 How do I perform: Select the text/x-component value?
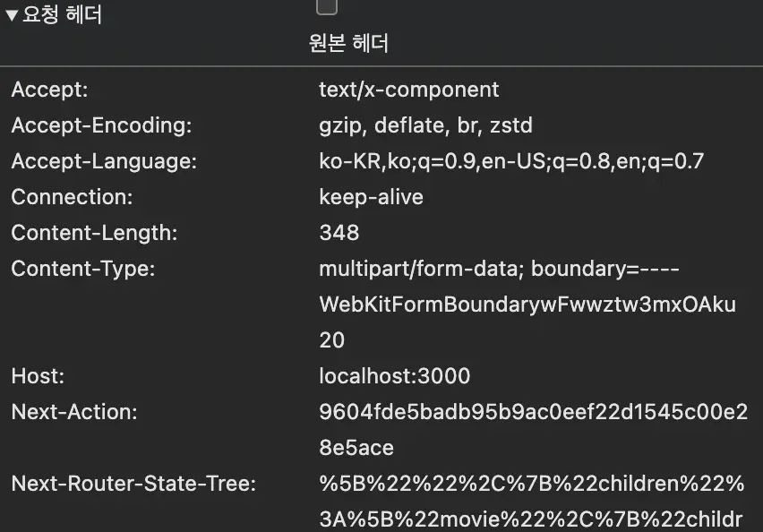pos(408,90)
